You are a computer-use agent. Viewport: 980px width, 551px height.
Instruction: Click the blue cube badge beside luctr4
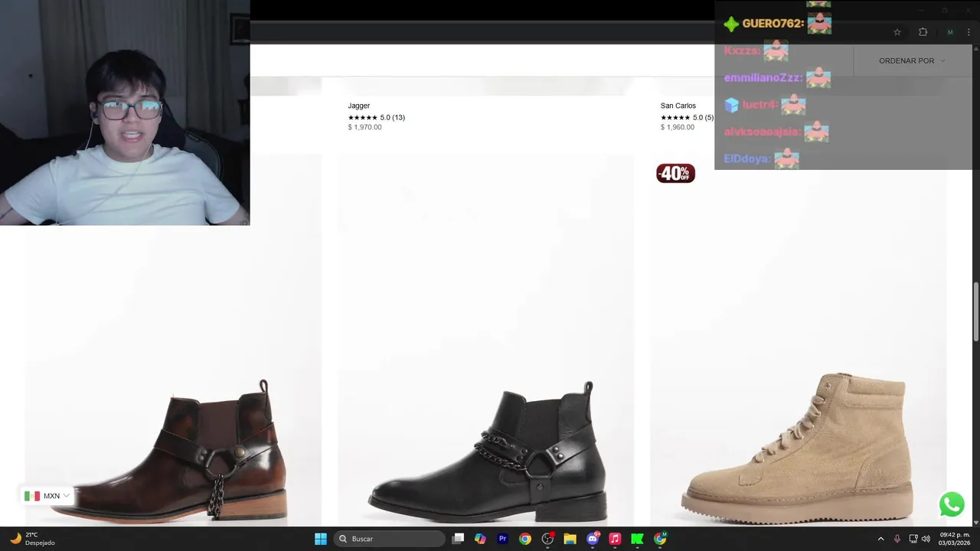pyautogui.click(x=731, y=105)
